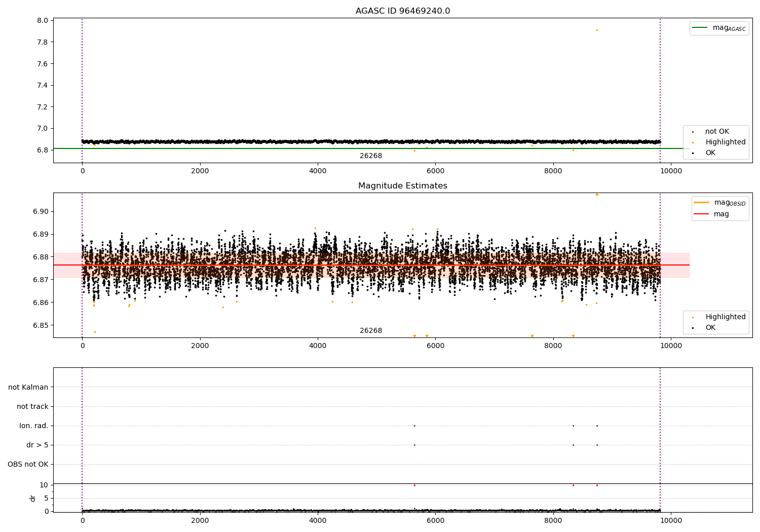
Task: Click the 'AGASC ID 96469240.0' plot title
Action: click(x=403, y=11)
